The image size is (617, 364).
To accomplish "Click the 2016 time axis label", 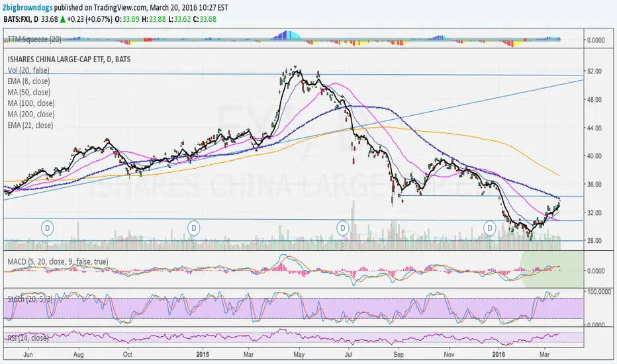I will click(x=499, y=355).
